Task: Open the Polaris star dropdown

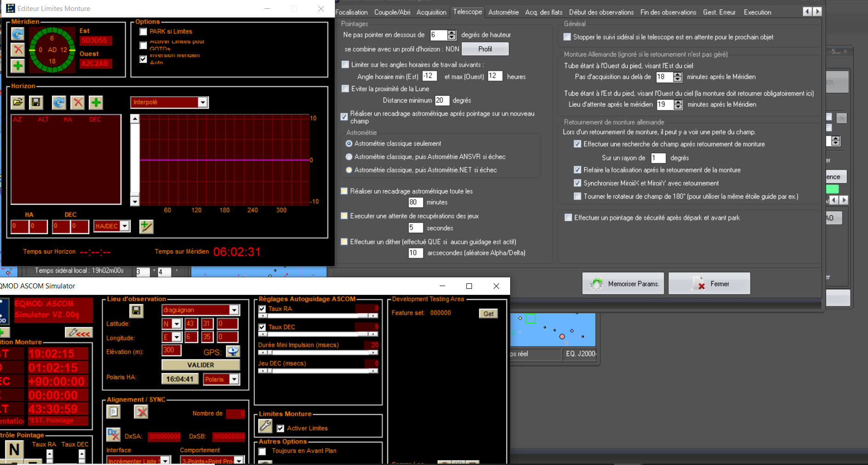Action: (x=234, y=379)
